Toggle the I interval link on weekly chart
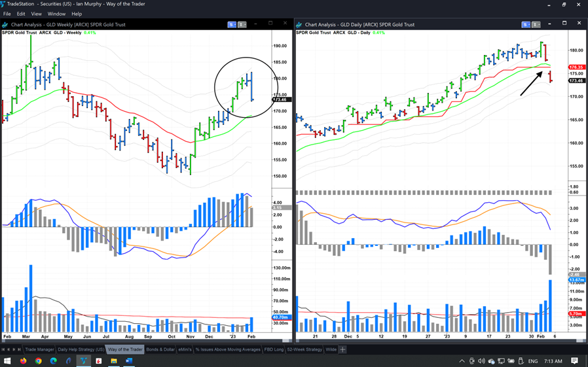Image resolution: width=588 pixels, height=367 pixels. [x=242, y=24]
